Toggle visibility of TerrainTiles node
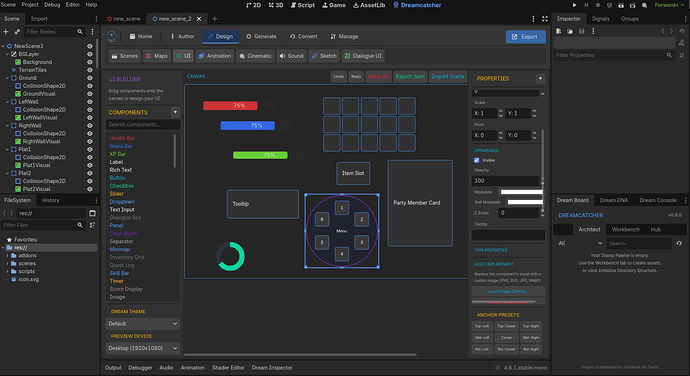Image resolution: width=690 pixels, height=376 pixels. pos(90,70)
